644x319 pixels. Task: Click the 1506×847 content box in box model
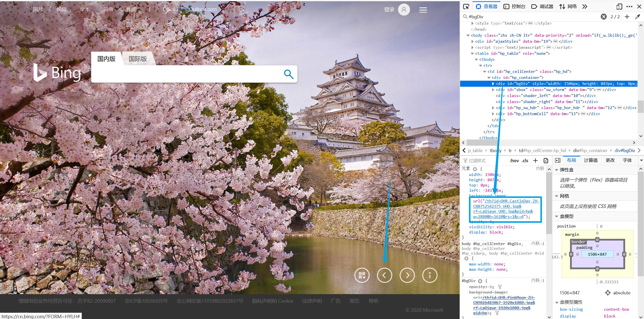point(597,254)
